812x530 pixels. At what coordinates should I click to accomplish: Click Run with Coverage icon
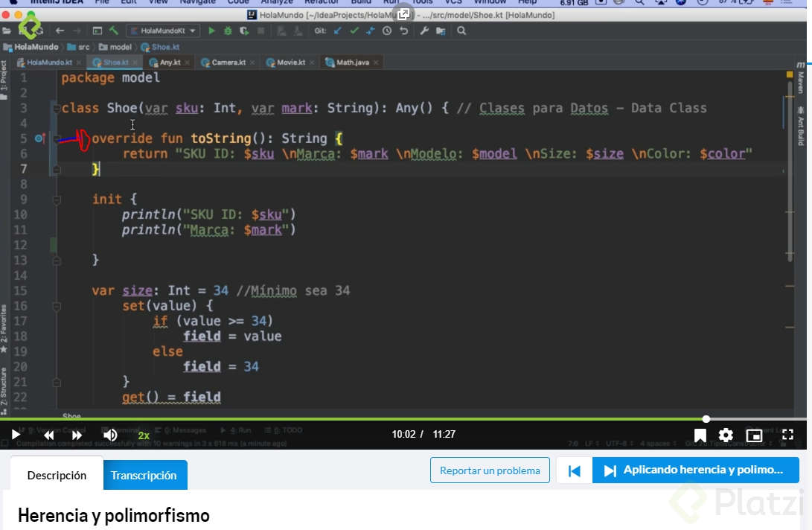click(244, 31)
